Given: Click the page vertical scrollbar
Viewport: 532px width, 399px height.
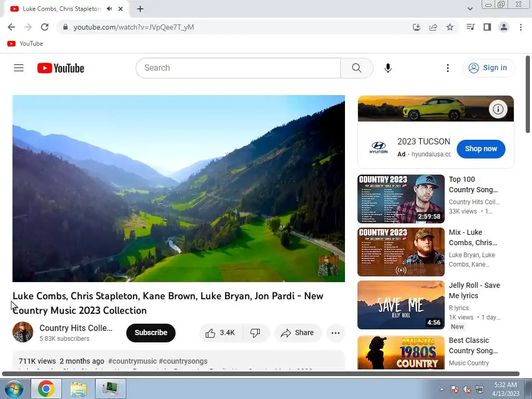Looking at the screenshot, I should [x=528, y=95].
